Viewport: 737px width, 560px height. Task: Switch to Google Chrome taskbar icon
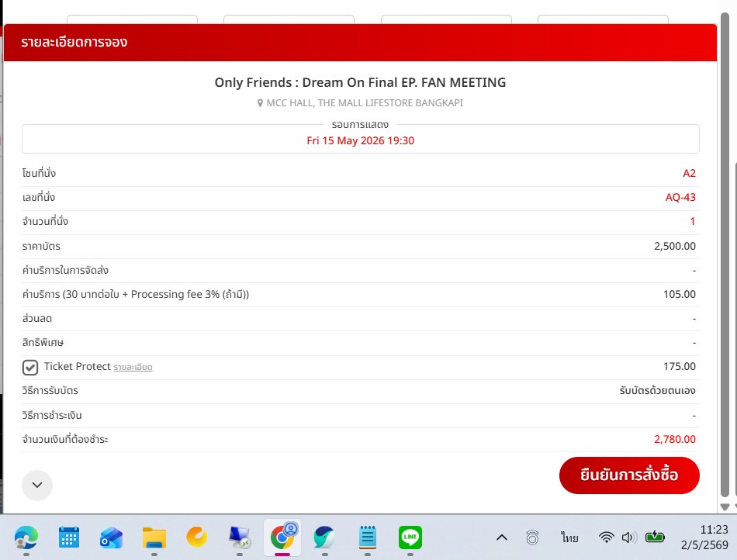(282, 537)
